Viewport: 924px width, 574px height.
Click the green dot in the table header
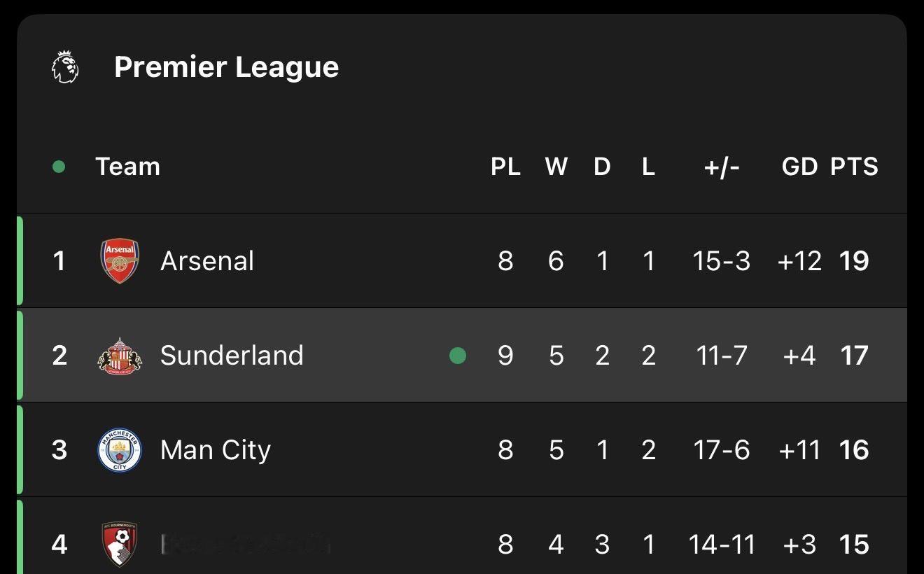[59, 167]
